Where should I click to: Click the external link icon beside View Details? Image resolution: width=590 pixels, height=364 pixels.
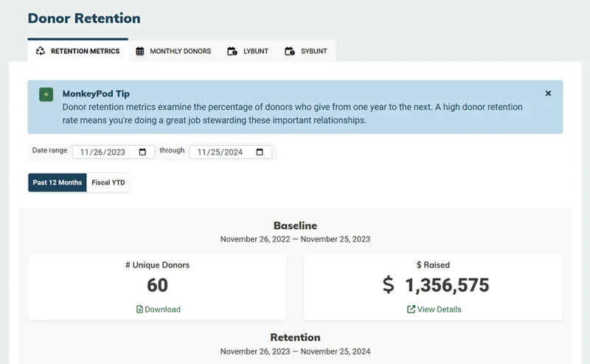tap(411, 309)
